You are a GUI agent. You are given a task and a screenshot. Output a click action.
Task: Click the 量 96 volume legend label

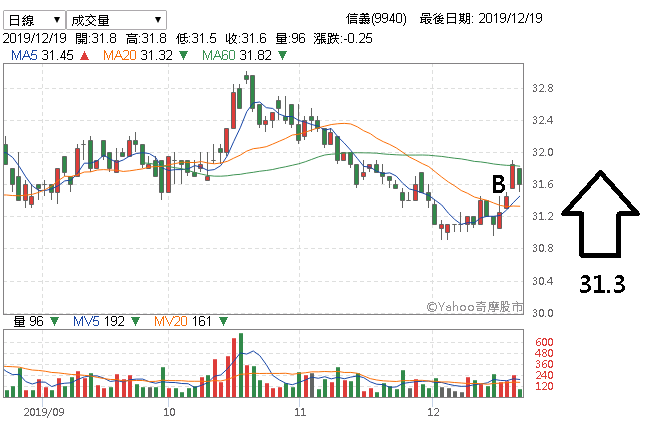[28, 321]
